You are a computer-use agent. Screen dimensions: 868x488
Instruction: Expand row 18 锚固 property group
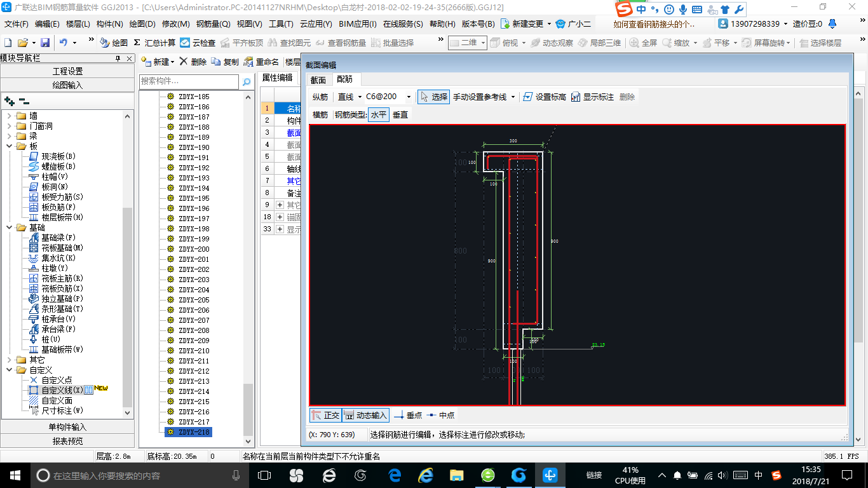(280, 217)
